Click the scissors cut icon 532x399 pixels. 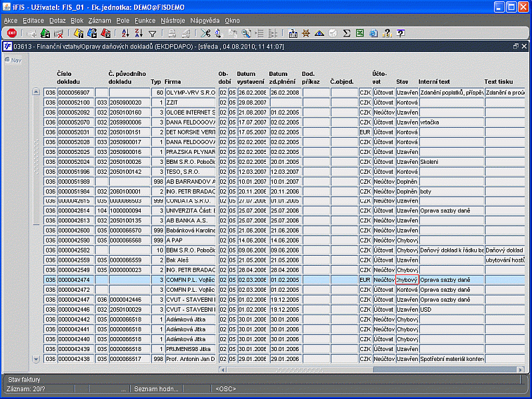pyautogui.click(x=205, y=33)
